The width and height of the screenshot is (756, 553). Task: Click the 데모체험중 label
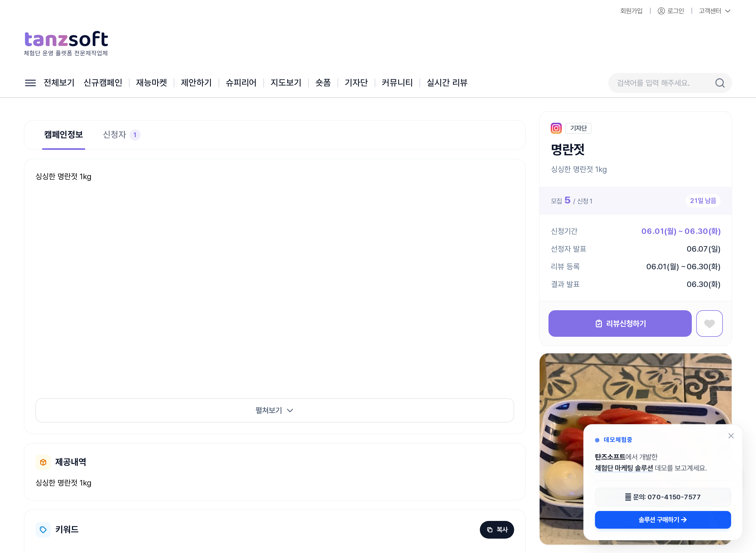coord(618,440)
